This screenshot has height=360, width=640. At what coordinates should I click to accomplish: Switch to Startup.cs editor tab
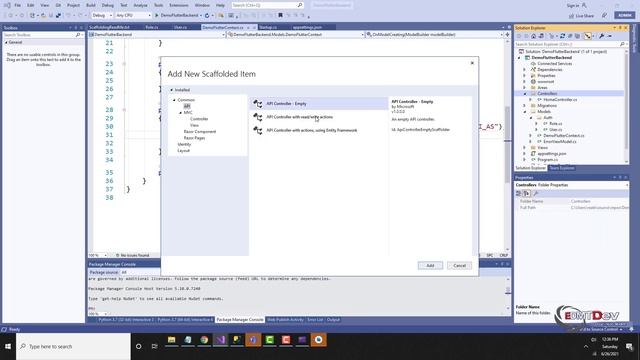(268, 27)
